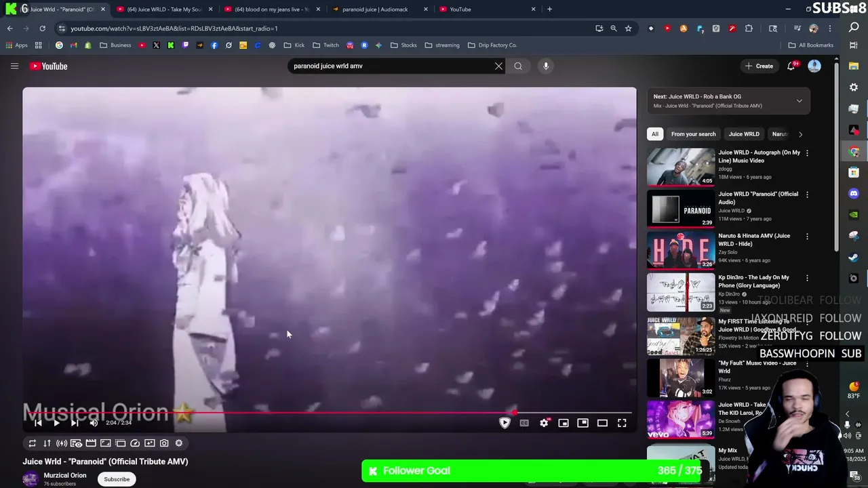
Task: Click the YouTube search magnifier button
Action: pos(518,66)
